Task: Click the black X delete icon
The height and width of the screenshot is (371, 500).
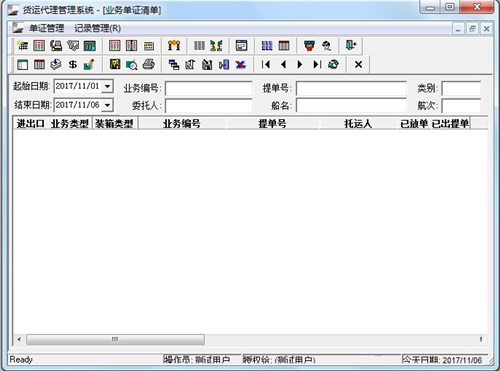Action: (x=358, y=64)
